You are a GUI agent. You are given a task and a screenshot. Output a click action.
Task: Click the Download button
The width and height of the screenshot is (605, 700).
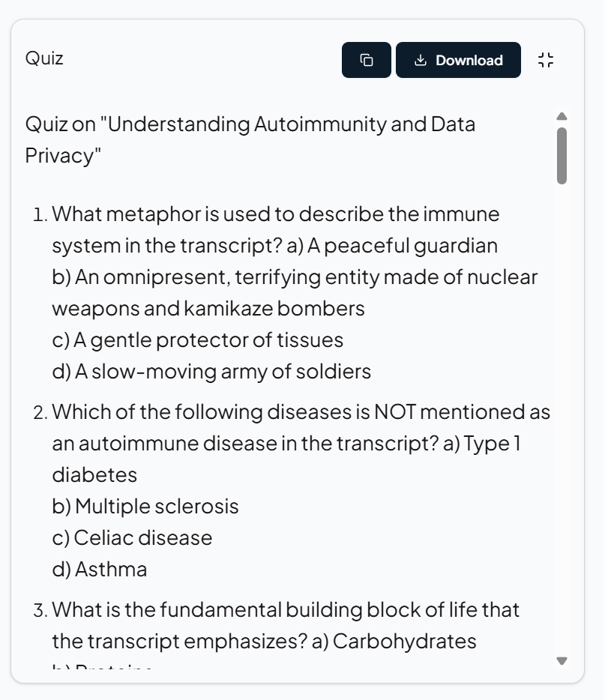point(458,60)
